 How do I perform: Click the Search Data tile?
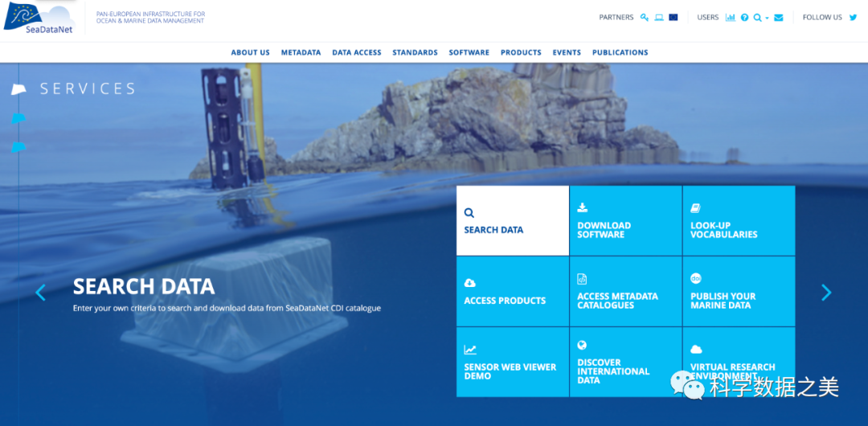click(x=513, y=221)
